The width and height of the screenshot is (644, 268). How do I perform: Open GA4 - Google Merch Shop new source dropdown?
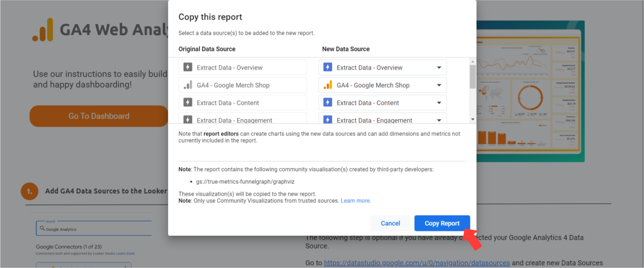point(439,85)
